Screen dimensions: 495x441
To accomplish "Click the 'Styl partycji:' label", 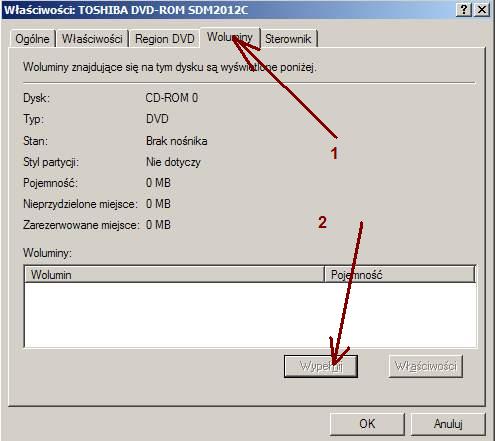I will tap(51, 162).
